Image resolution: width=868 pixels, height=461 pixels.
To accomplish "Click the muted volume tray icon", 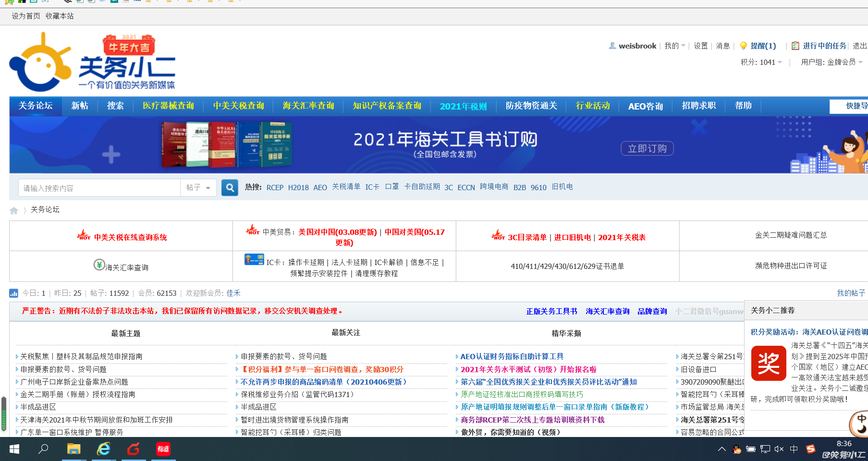I will point(779,449).
